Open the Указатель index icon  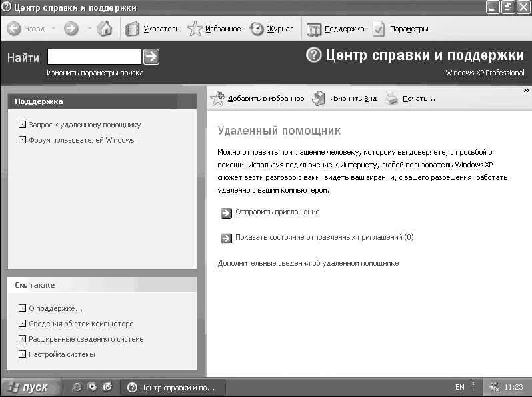pyautogui.click(x=132, y=29)
